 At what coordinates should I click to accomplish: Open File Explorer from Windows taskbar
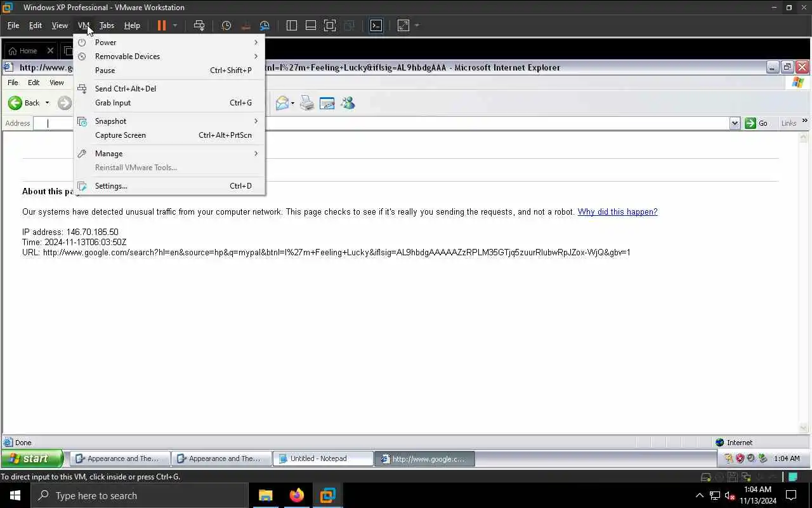pyautogui.click(x=265, y=495)
